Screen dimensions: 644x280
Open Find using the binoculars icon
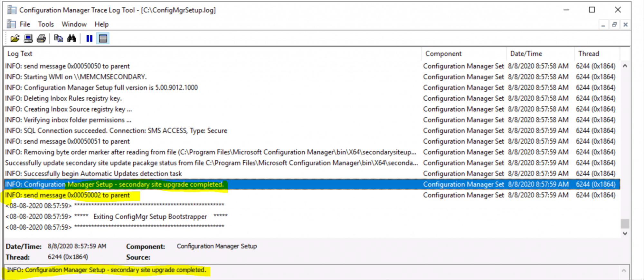coord(71,39)
